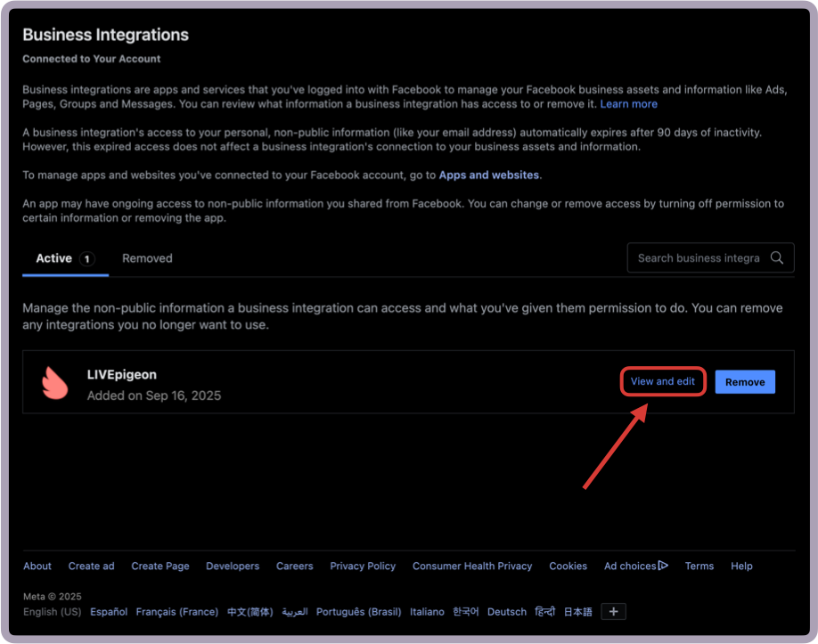This screenshot has height=644, width=818.
Task: Switch language to Hindi (हिन्दी)
Action: click(544, 612)
